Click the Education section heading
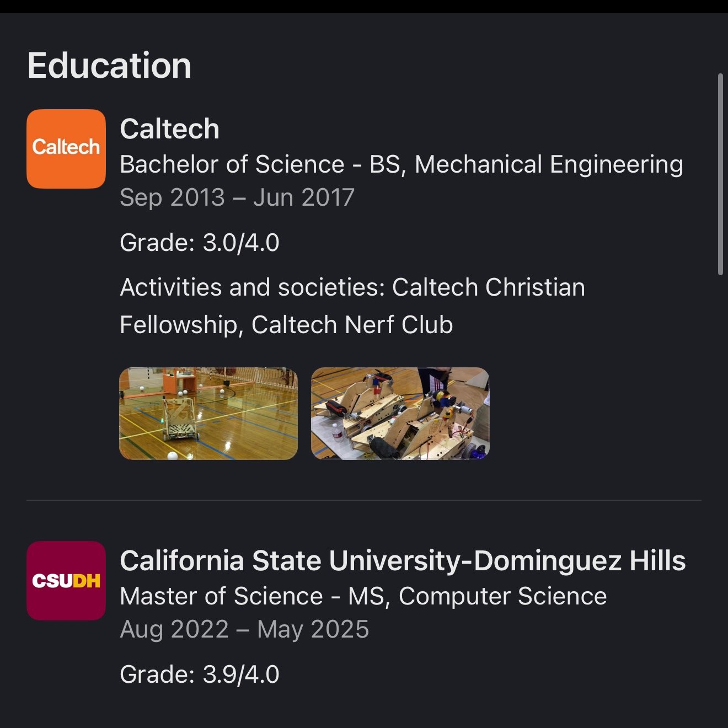This screenshot has width=728, height=728. (x=109, y=66)
